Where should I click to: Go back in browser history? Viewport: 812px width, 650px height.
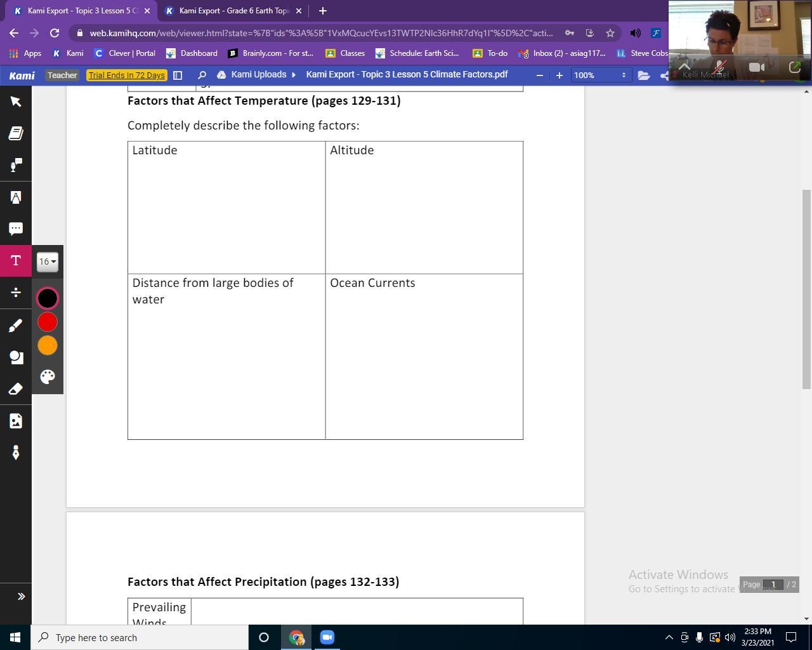coord(14,33)
